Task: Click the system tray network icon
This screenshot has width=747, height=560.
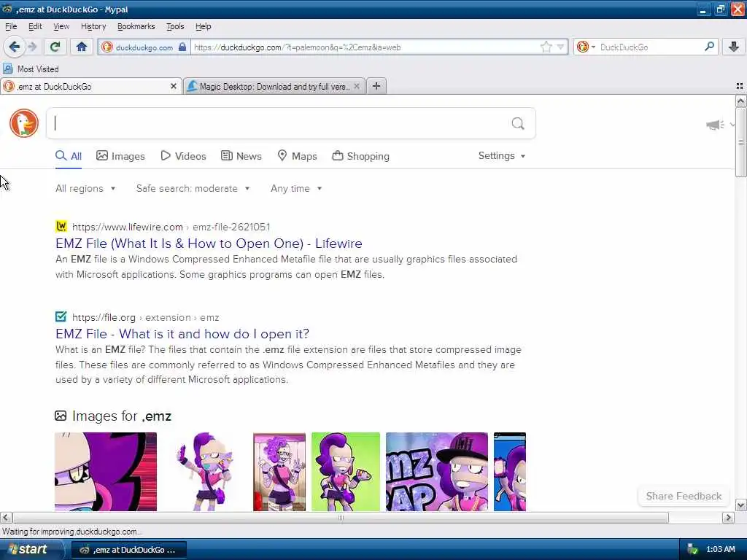Action: [692, 550]
